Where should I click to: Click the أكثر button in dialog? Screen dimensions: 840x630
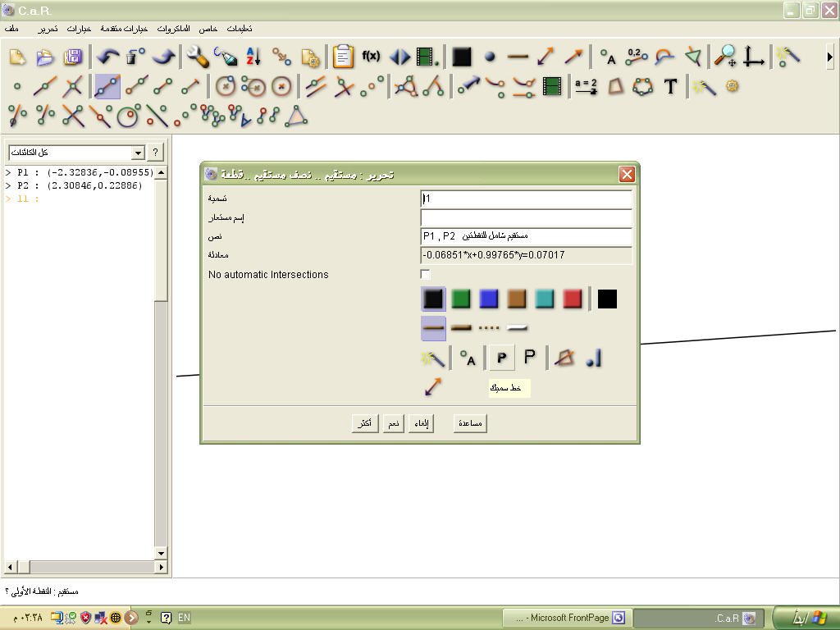(365, 423)
